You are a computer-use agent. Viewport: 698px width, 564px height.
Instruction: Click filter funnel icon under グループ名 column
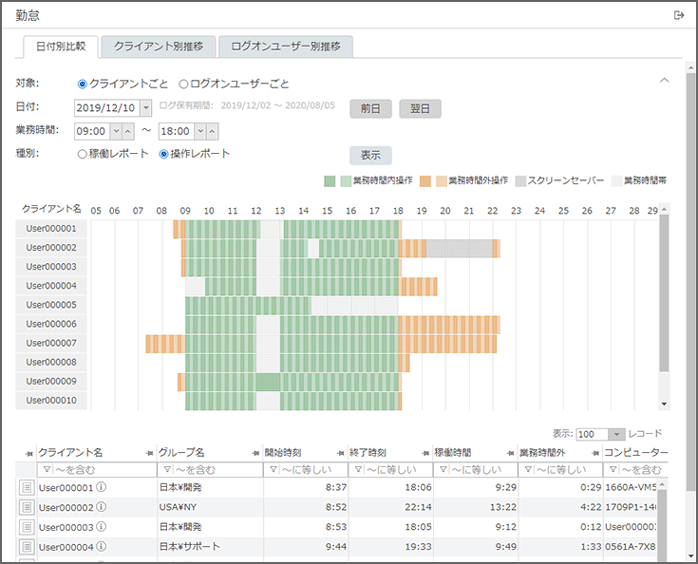coord(167,470)
